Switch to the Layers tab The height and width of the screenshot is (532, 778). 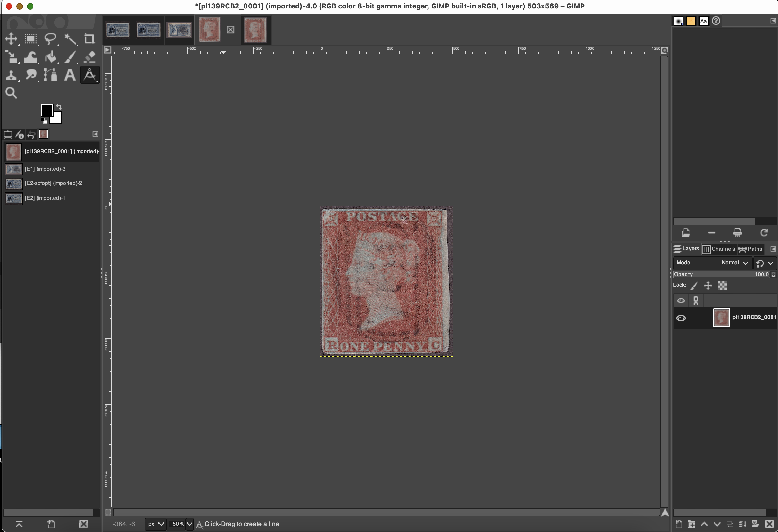(686, 249)
